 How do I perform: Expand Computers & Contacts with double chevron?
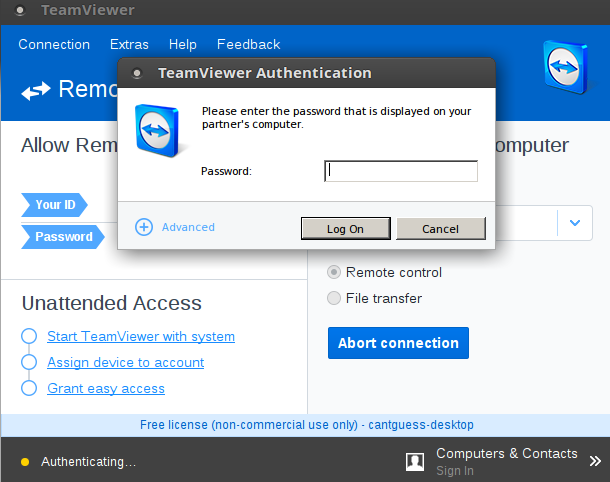595,461
